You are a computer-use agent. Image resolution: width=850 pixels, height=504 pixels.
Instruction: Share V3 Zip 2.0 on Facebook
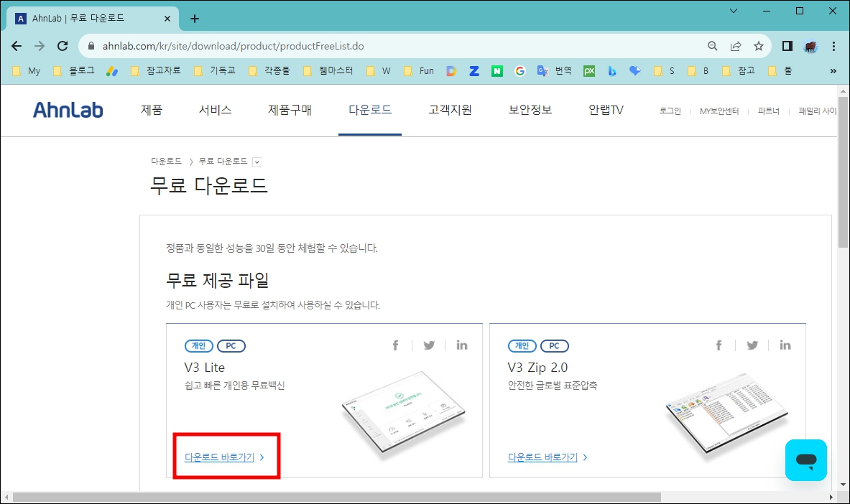(x=719, y=345)
